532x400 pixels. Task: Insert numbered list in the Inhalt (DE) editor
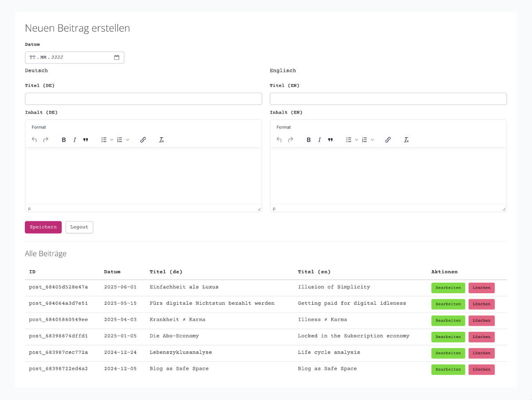click(x=120, y=140)
